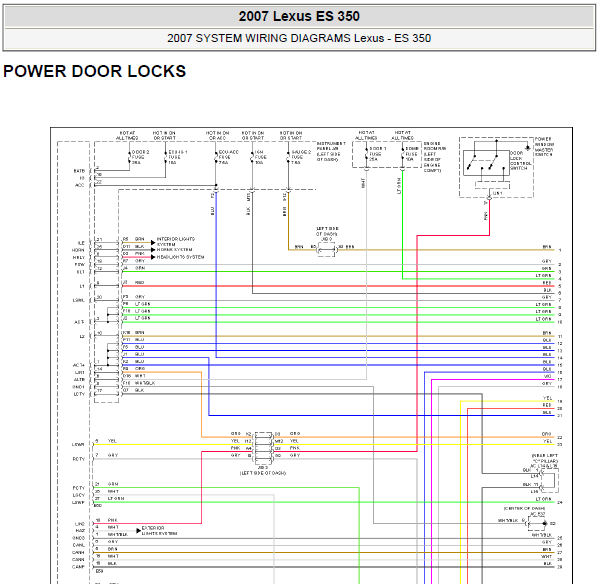Click the 'ECU-IG 1 FUSE' label
Image resolution: width=601 pixels, height=584 pixels.
coord(178,157)
